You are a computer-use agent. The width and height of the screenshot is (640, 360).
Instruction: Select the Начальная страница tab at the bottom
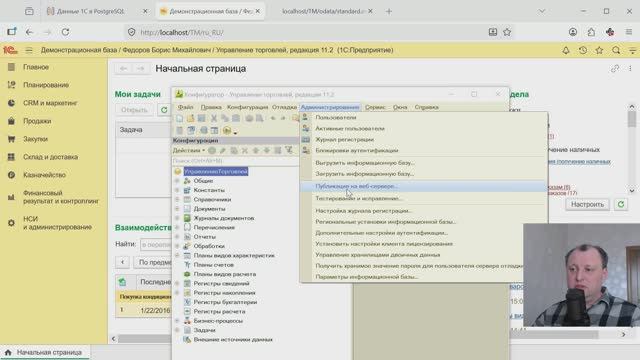45,352
